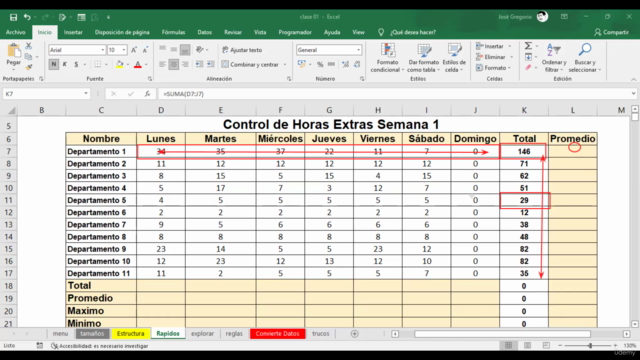Image resolution: width=640 pixels, height=360 pixels.
Task: Click the ¿Qué desea hacer? search box
Action: 413,32
